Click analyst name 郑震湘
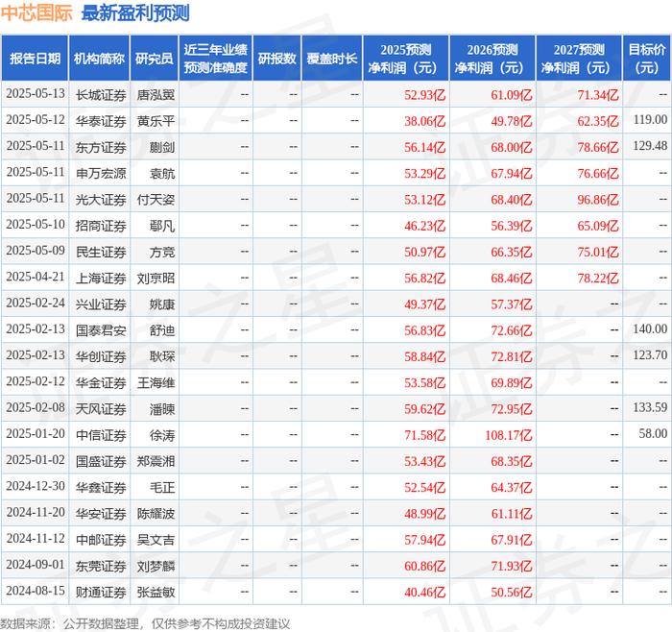Image resolution: width=672 pixels, height=632 pixels. (156, 461)
